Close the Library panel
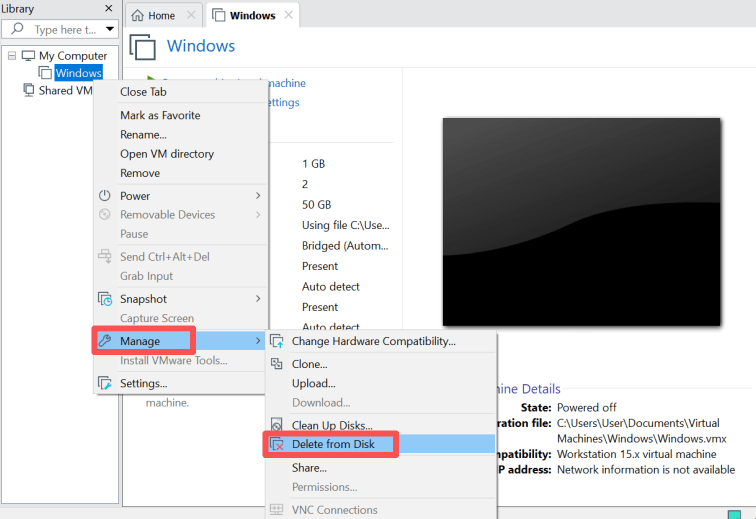This screenshot has height=519, width=756. (109, 8)
